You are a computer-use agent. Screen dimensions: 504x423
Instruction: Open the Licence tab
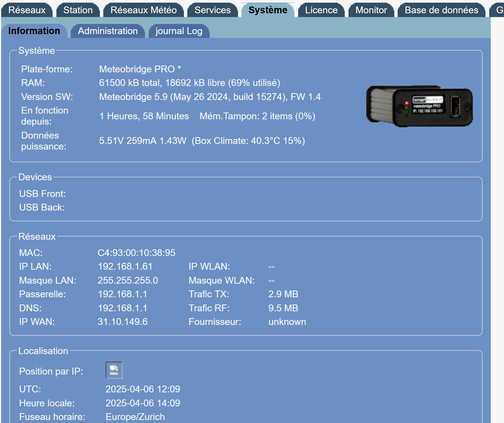point(321,10)
